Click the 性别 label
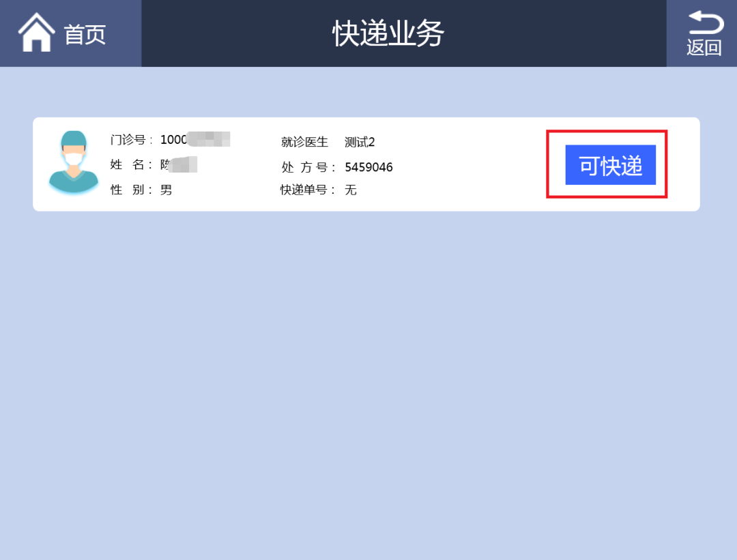737x560 pixels. [131, 190]
